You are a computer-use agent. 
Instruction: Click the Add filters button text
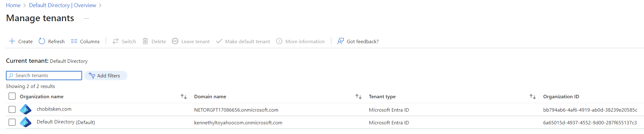(x=108, y=76)
